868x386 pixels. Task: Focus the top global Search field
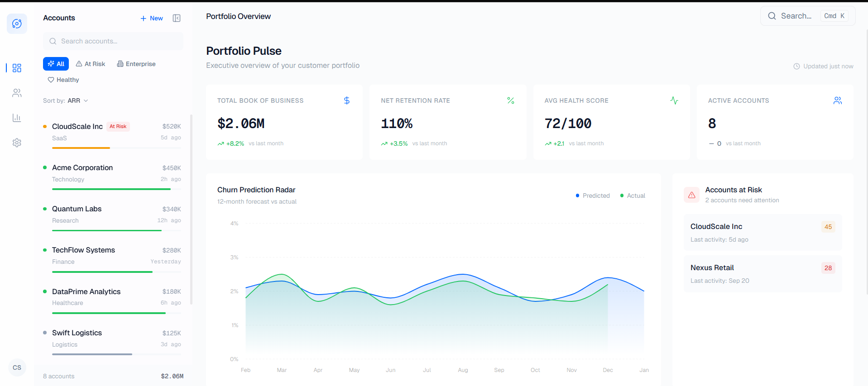tap(807, 16)
